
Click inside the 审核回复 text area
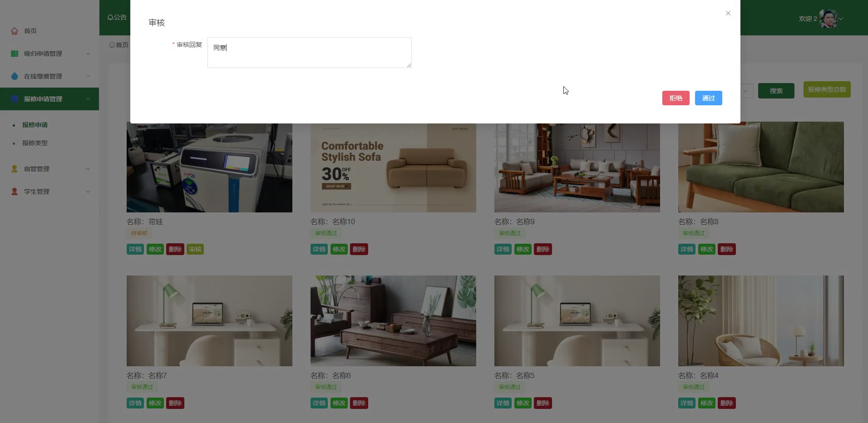310,53
